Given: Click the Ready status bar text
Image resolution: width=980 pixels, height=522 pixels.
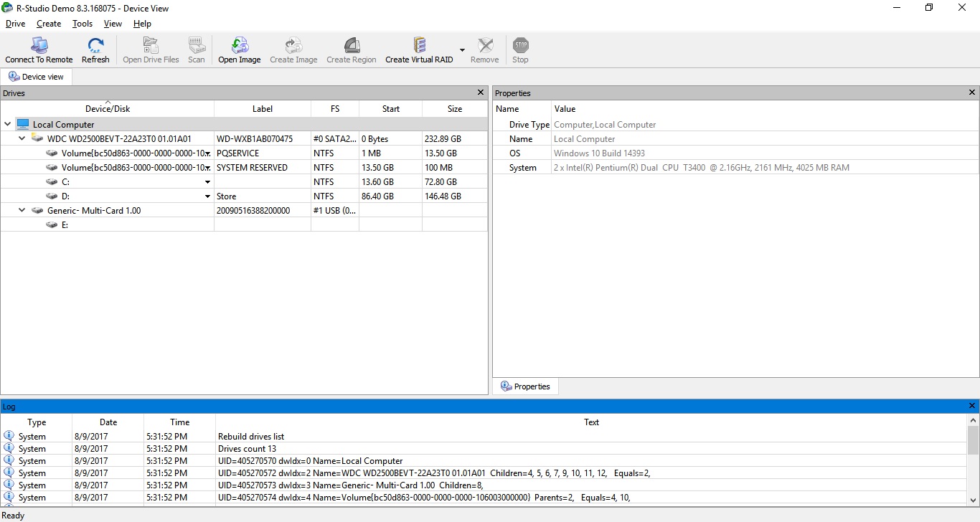Looking at the screenshot, I should pyautogui.click(x=13, y=516).
